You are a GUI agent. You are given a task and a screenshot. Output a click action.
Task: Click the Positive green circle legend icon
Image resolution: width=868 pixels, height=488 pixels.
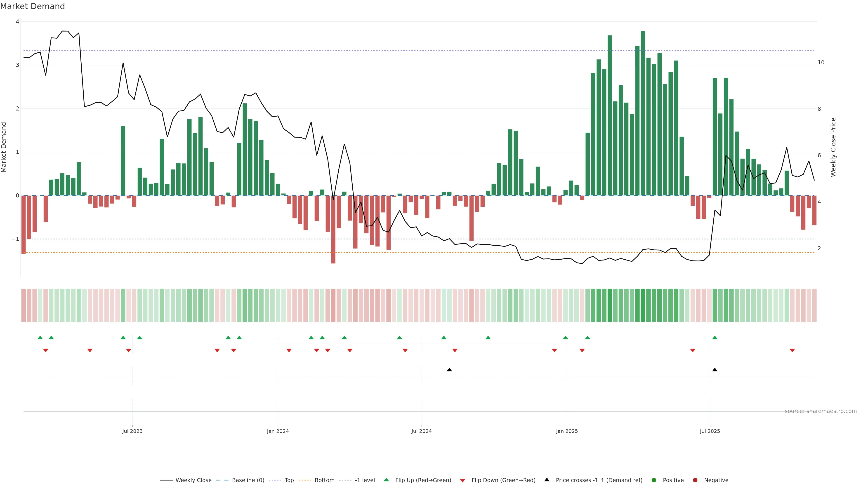pyautogui.click(x=654, y=480)
